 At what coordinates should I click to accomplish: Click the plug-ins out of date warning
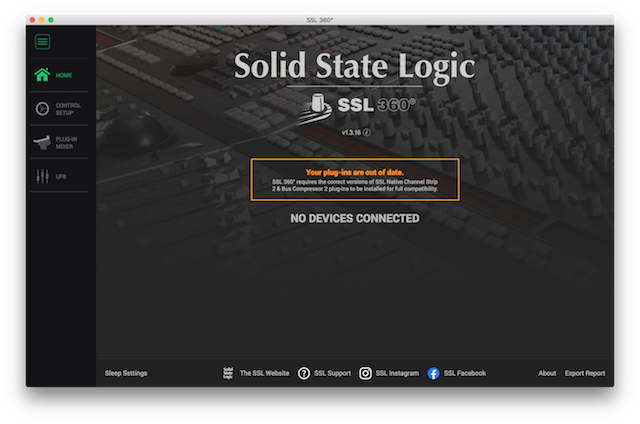click(355, 180)
